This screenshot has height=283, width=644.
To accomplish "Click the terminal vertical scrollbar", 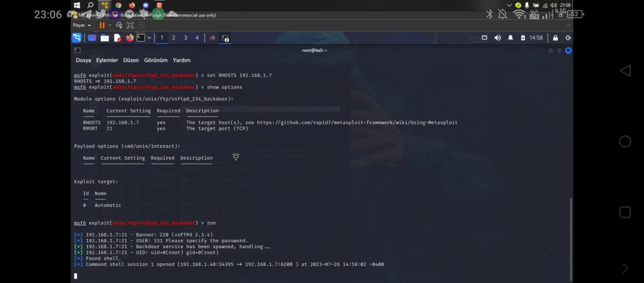I will coord(571,239).
